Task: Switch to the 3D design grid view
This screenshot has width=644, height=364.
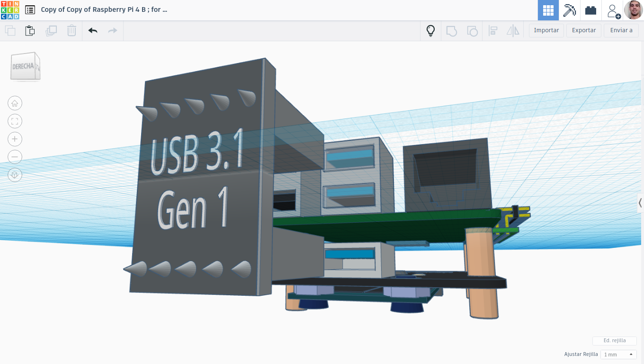Action: coord(548,10)
